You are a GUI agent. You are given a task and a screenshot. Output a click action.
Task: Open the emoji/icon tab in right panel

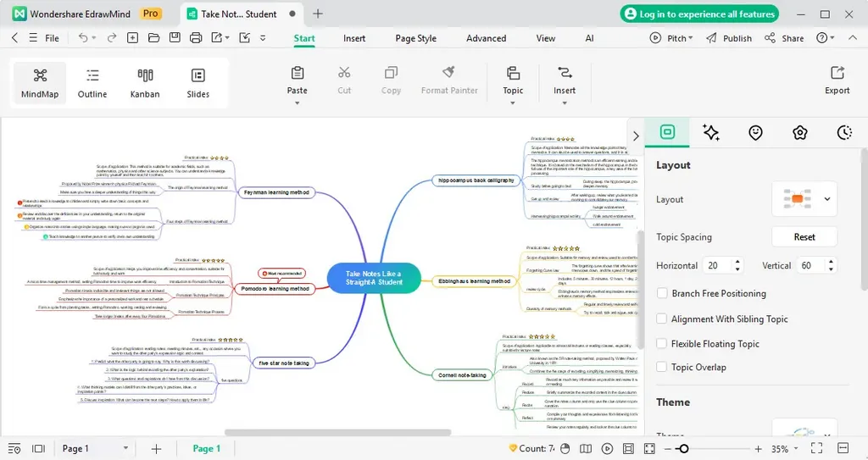click(x=755, y=132)
